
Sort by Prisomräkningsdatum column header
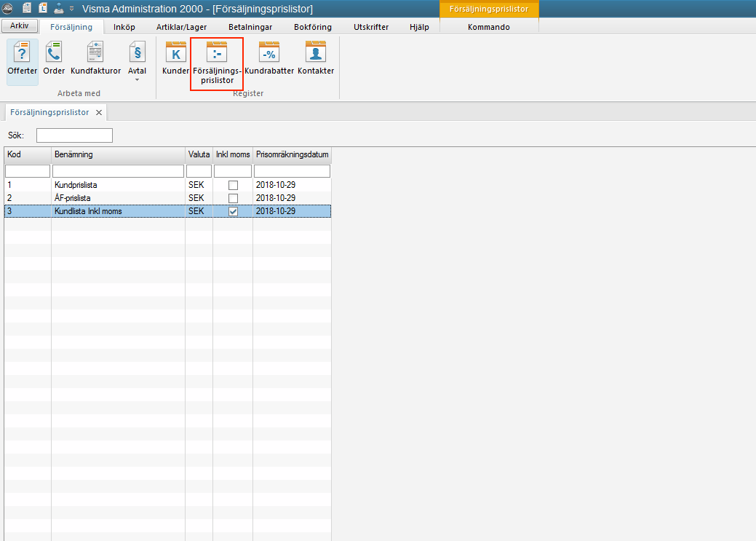(x=293, y=154)
